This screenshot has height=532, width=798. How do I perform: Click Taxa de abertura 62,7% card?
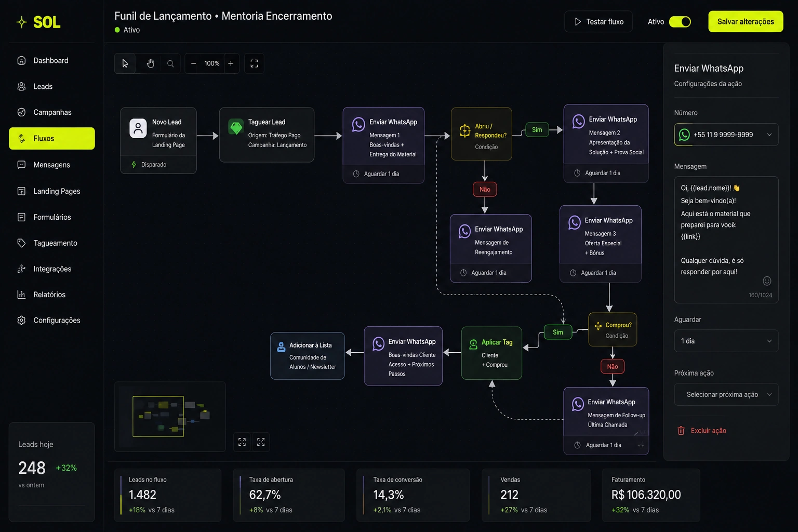289,495
